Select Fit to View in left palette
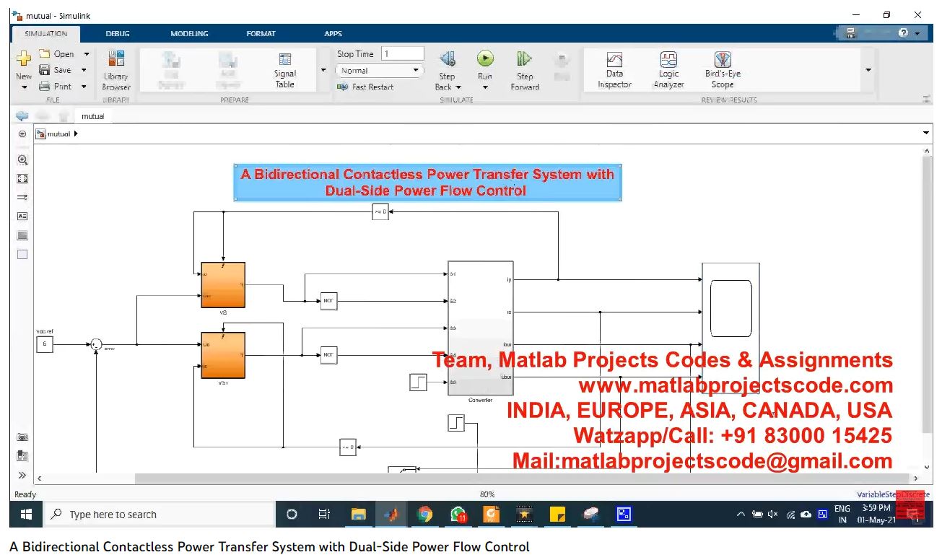 [22, 178]
